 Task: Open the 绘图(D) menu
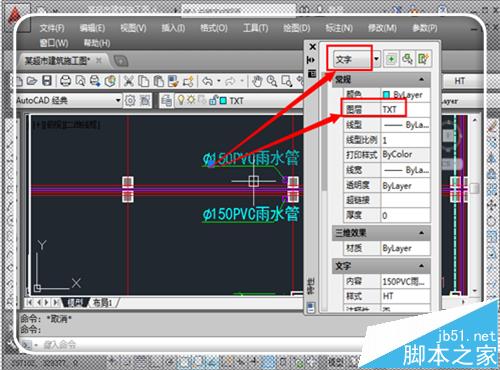[x=296, y=28]
